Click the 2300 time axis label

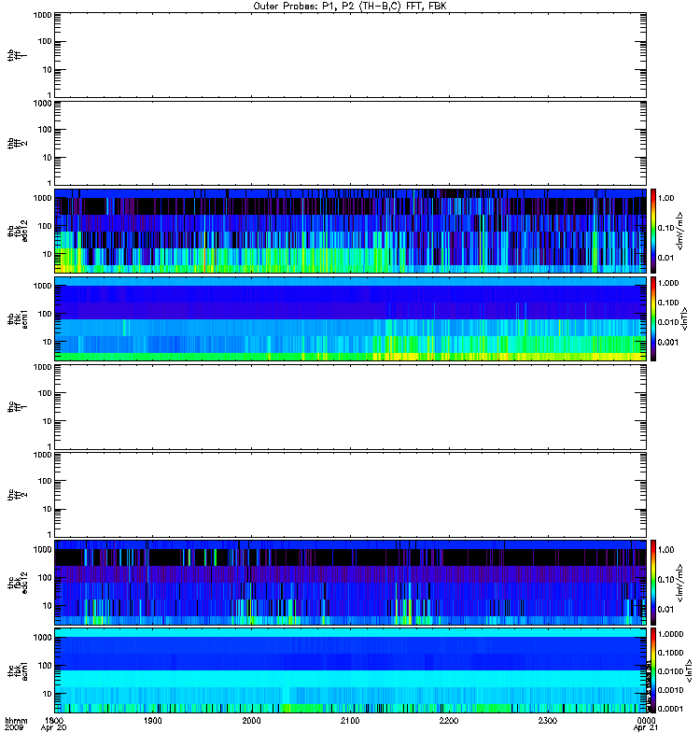click(x=548, y=721)
